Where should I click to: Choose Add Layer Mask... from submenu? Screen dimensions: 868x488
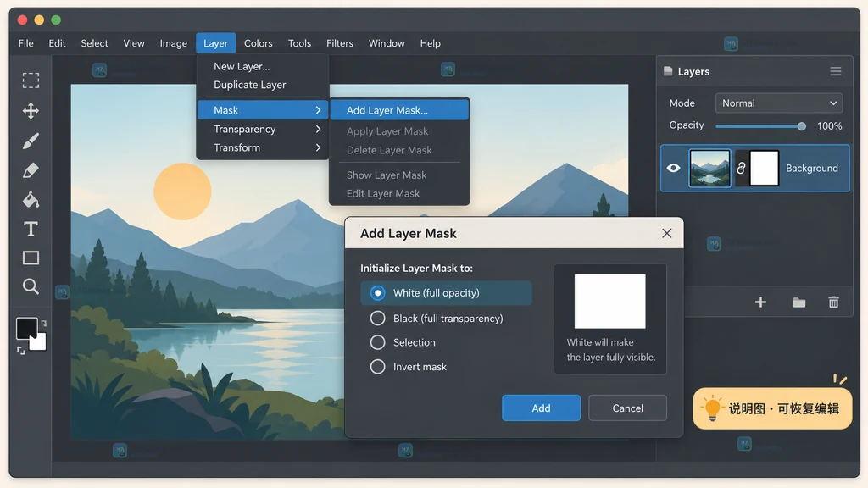(399, 110)
